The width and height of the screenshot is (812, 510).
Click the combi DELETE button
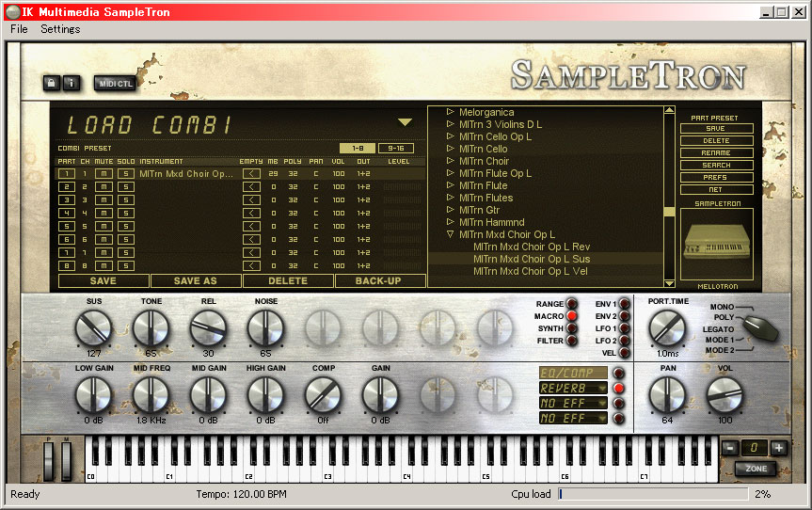(x=288, y=280)
